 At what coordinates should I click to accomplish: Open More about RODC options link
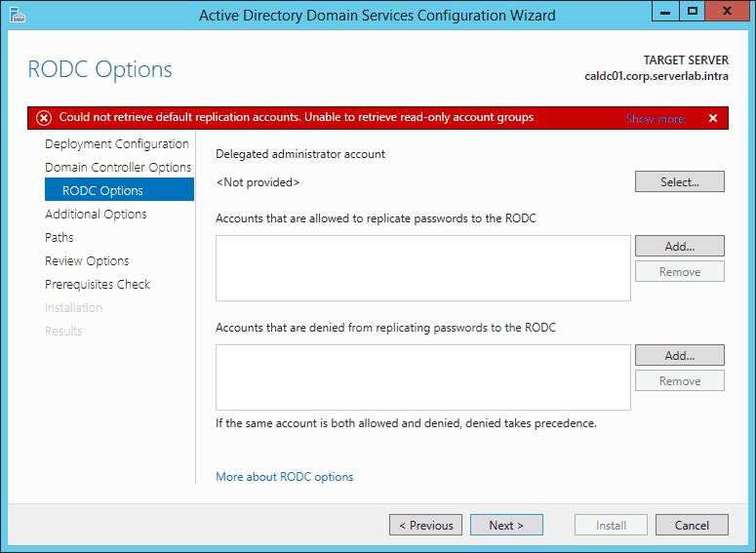pos(285,477)
